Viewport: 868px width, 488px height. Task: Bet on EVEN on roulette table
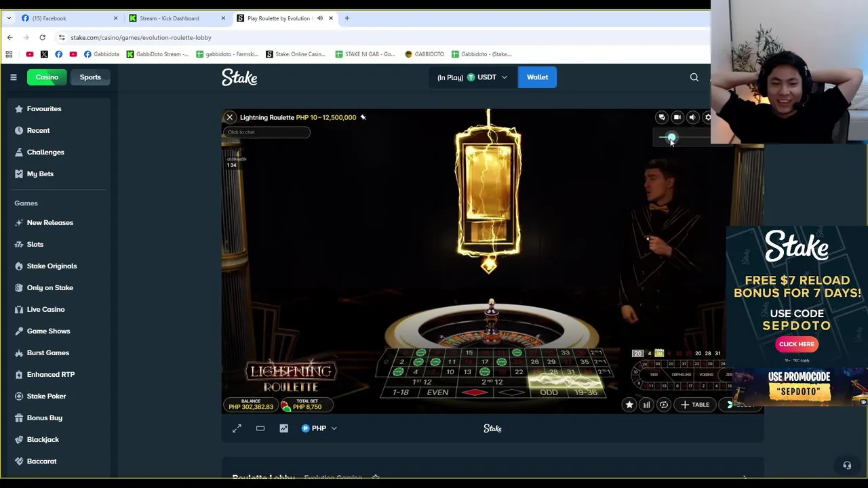[437, 392]
